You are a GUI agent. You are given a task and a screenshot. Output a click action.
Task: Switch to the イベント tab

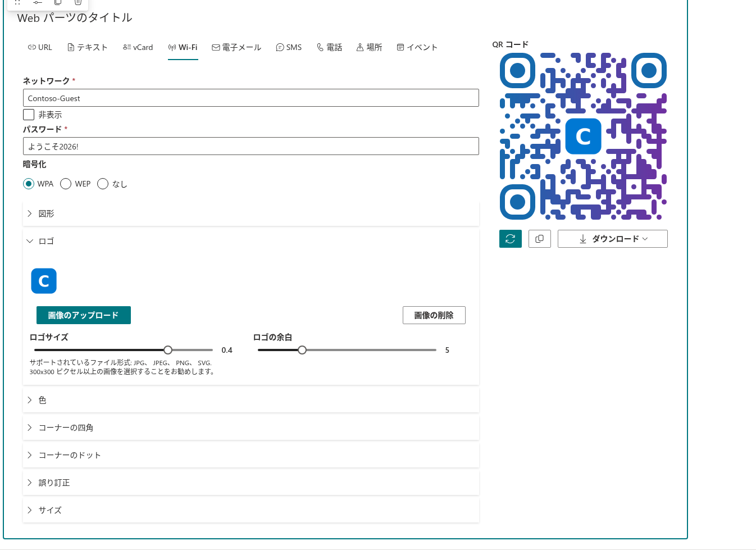click(x=417, y=47)
